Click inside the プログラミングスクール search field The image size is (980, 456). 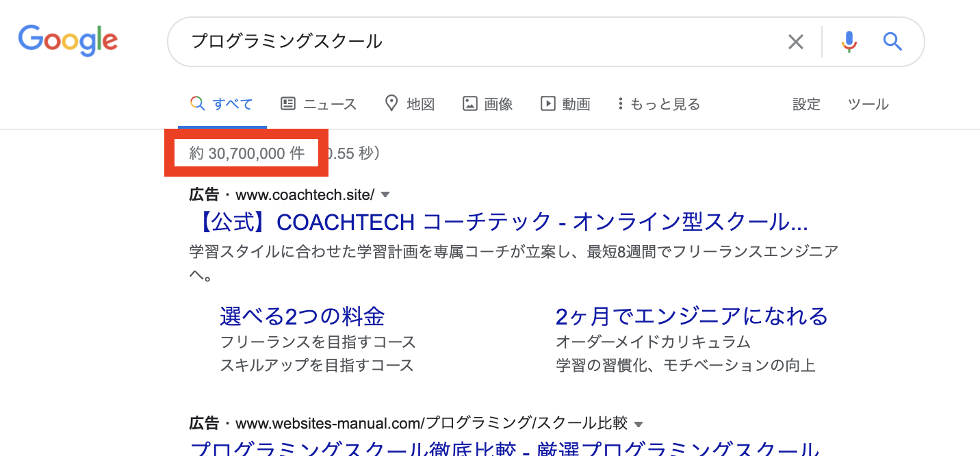click(479, 42)
